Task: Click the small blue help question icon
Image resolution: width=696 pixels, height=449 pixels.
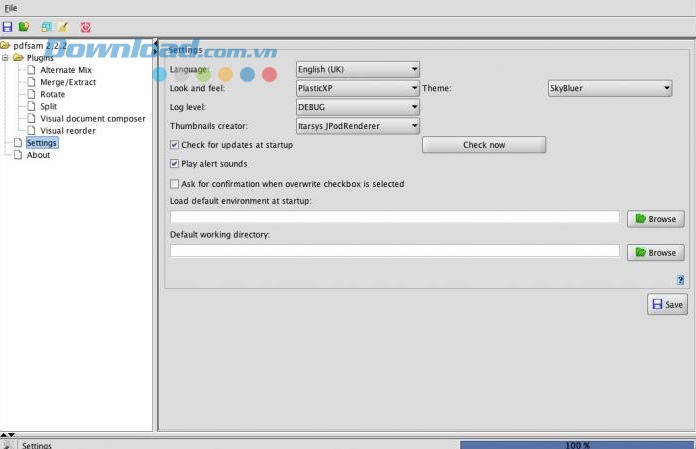Action: [681, 281]
